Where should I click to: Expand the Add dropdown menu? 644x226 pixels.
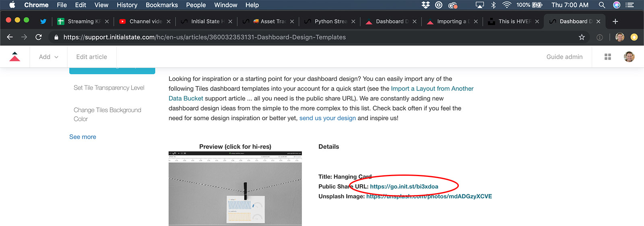tap(48, 57)
